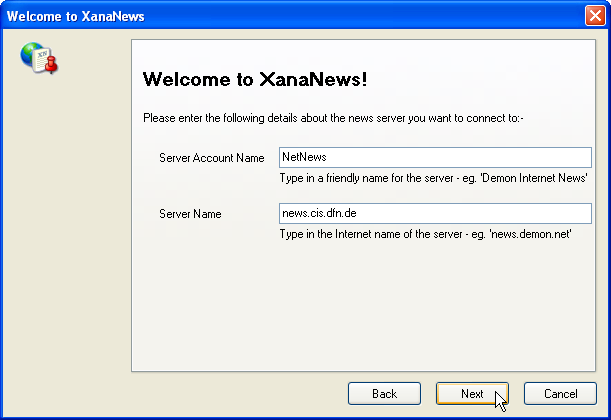This screenshot has width=611, height=420.
Task: Close the Welcome to XanaNews window
Action: 595,16
